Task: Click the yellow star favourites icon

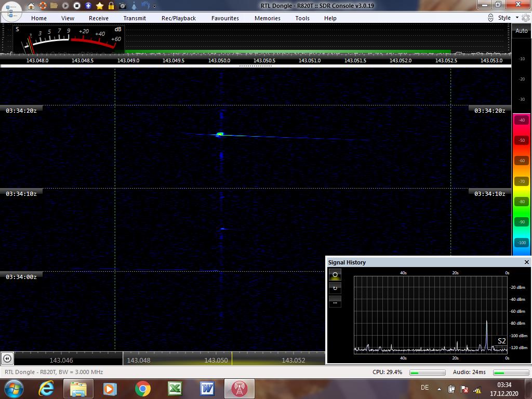Action: (x=100, y=6)
